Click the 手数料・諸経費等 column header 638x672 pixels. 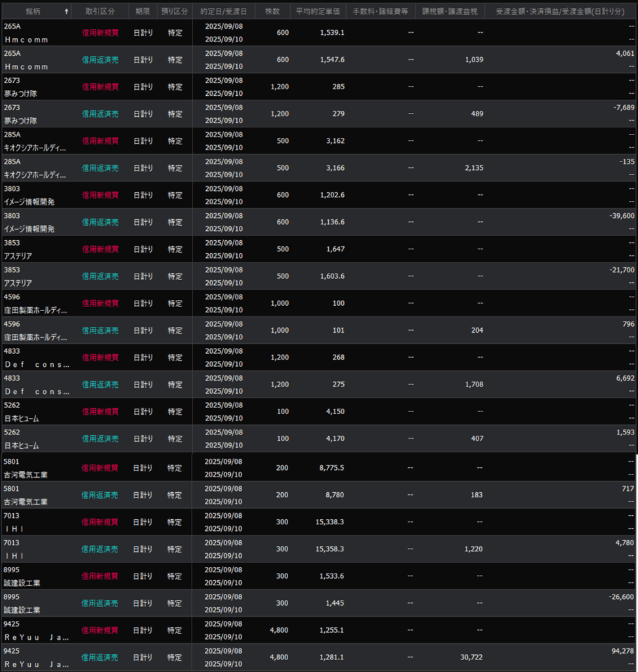click(380, 12)
